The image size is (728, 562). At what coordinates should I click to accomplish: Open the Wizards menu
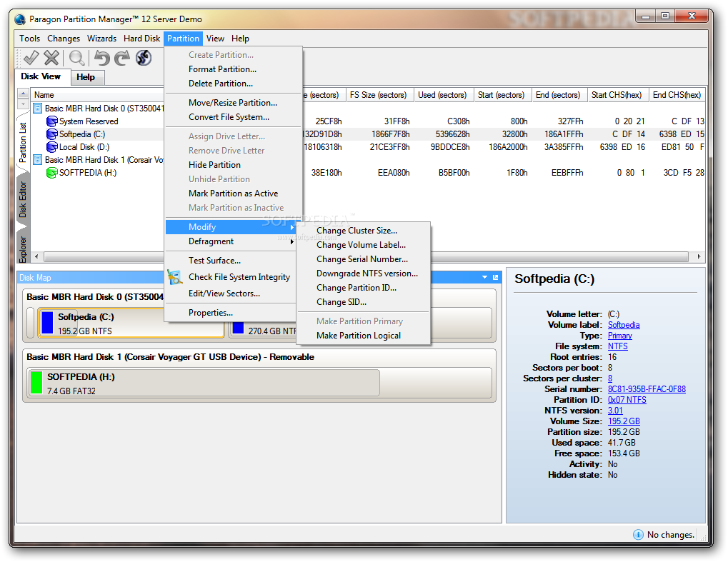101,39
